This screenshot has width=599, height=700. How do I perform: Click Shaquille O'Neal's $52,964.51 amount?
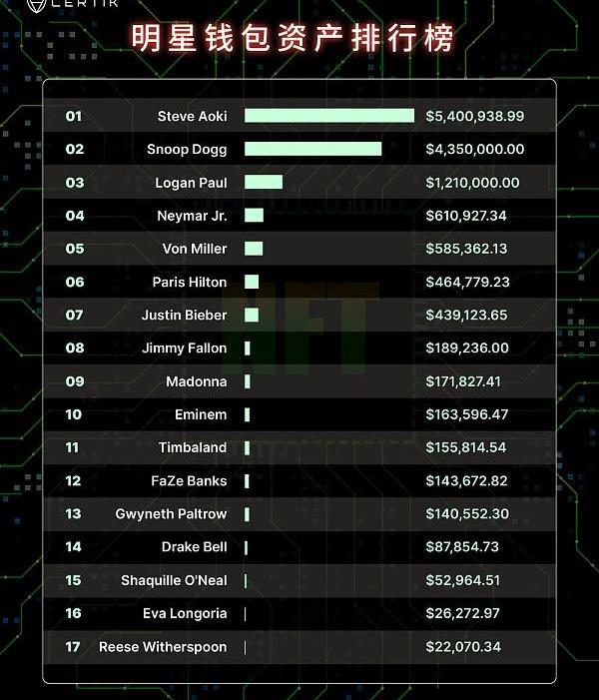(x=463, y=580)
